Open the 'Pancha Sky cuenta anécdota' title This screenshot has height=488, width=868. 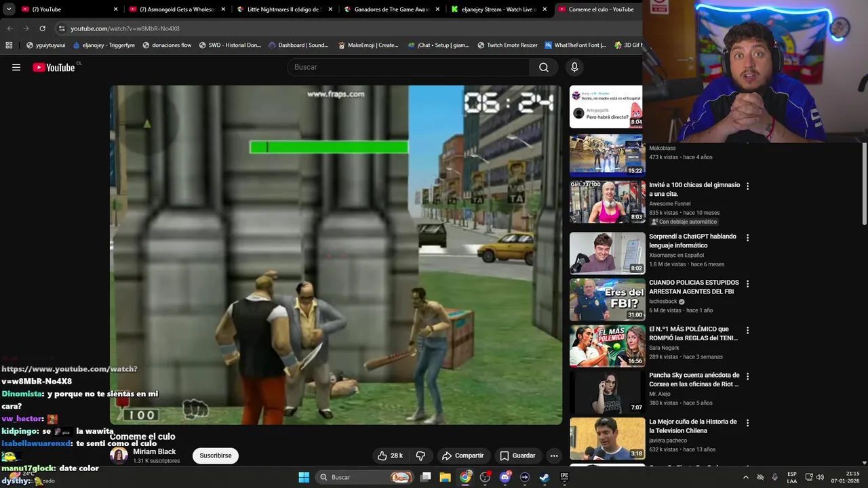click(x=694, y=380)
